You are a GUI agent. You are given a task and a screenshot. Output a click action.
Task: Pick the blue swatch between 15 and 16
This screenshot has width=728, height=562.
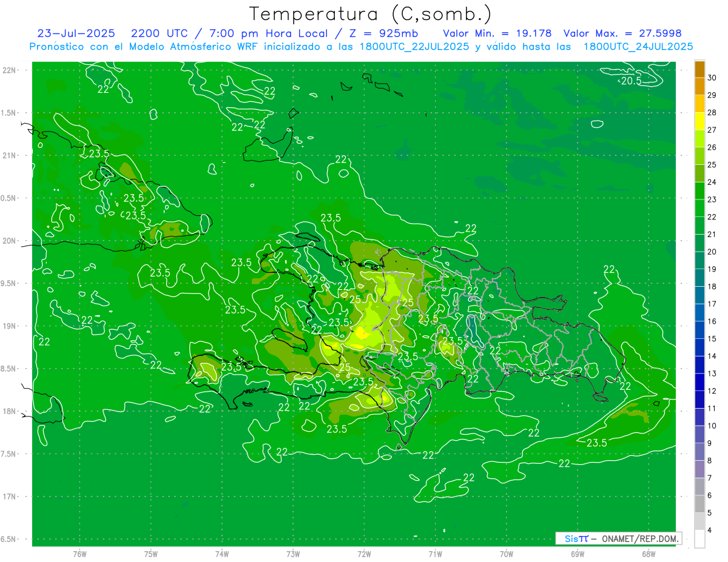[699, 330]
